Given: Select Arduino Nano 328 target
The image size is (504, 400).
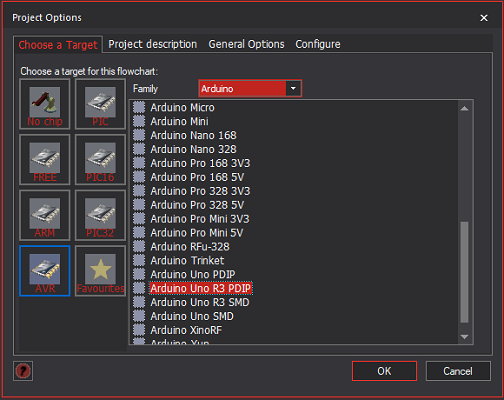Looking at the screenshot, I should 193,149.
